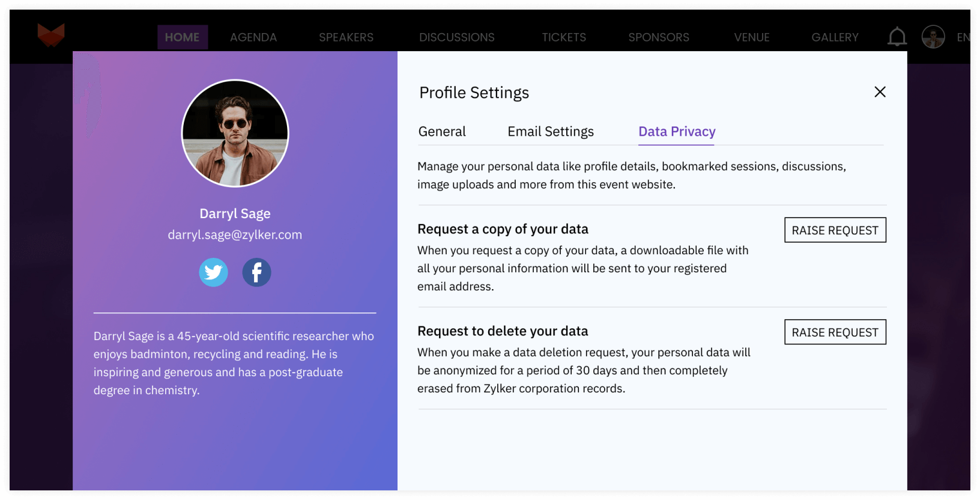Switch to the General tab

click(442, 131)
